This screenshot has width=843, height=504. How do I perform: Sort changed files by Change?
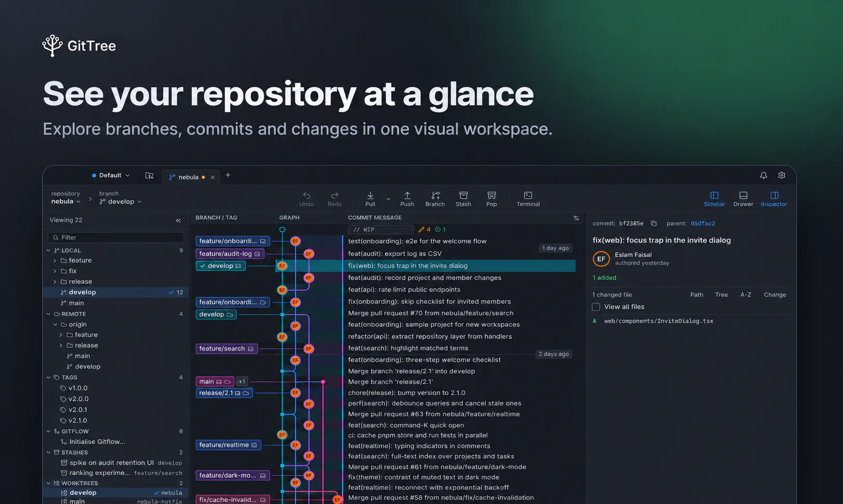click(x=775, y=295)
